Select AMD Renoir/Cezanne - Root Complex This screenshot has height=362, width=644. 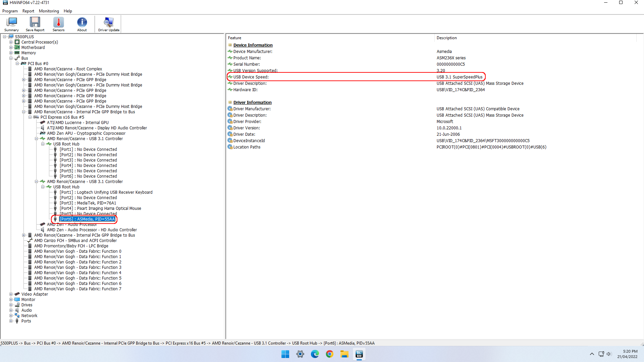coord(68,69)
